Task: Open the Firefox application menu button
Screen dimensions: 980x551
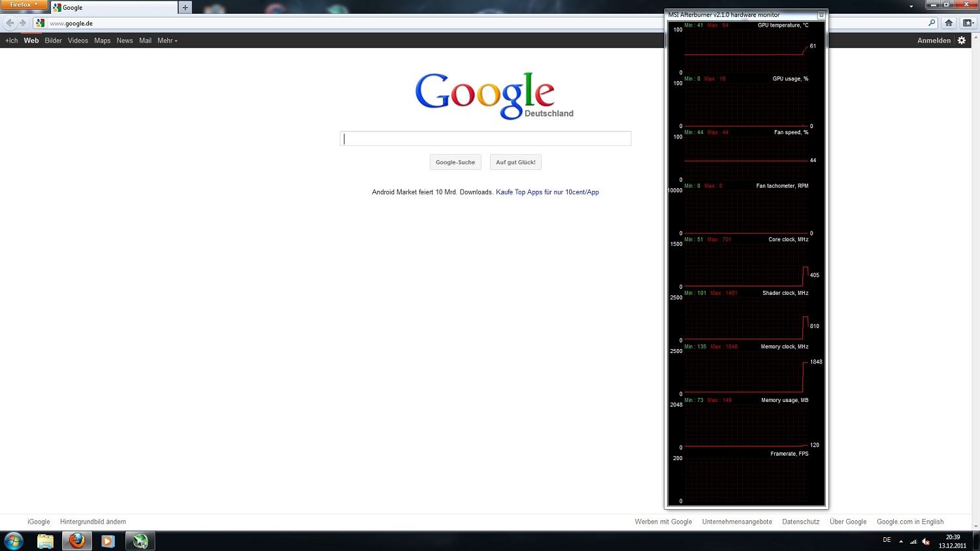Action: 24,5
